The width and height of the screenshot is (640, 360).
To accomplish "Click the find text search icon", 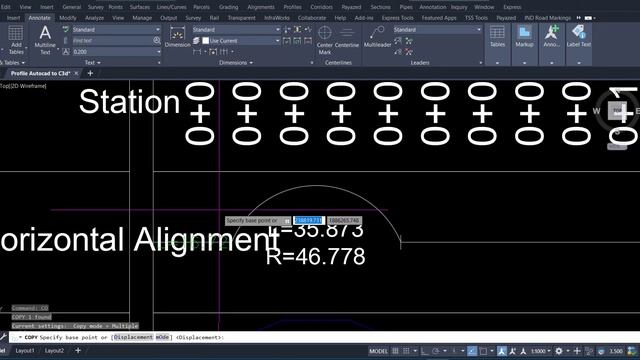I will click(157, 40).
